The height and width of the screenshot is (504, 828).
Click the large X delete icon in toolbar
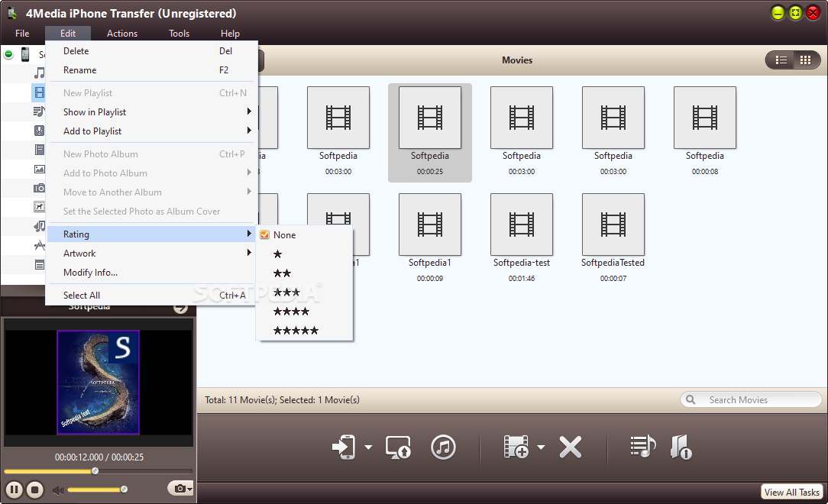[571, 447]
